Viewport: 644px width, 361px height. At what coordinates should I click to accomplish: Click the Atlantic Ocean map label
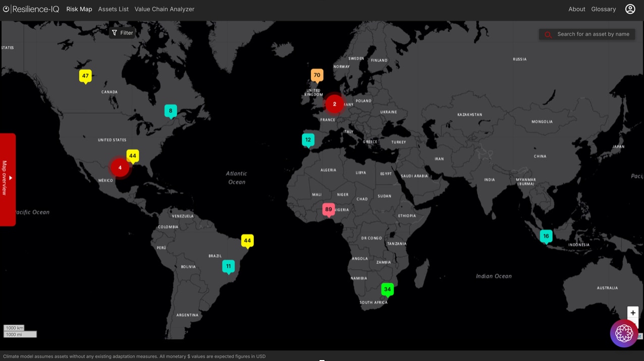[237, 177]
